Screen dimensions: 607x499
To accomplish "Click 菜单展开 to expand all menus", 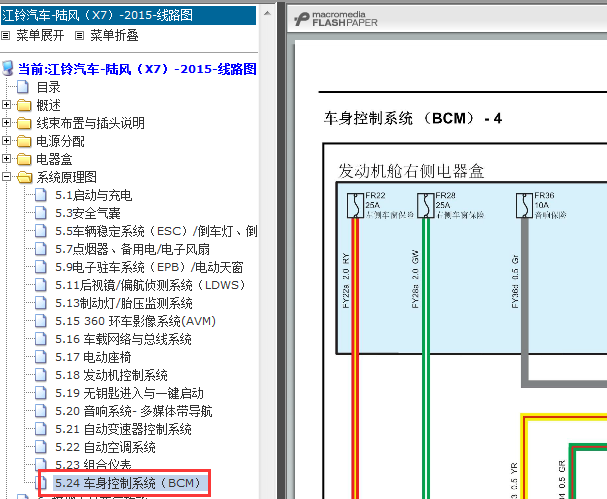I will pyautogui.click(x=40, y=36).
